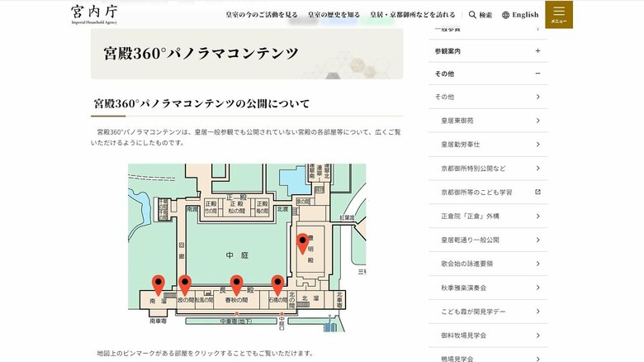Click the globe icon beside English
This screenshot has width=644, height=362.
505,15
